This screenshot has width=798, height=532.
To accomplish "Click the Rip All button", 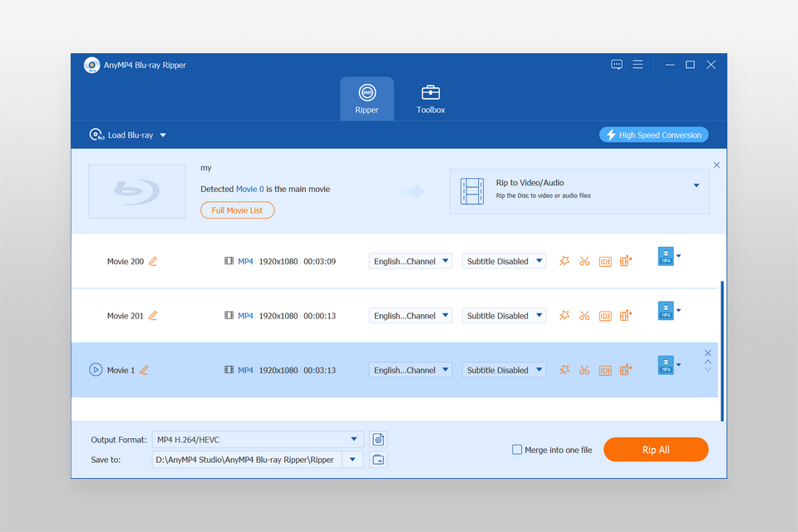I will click(x=656, y=450).
